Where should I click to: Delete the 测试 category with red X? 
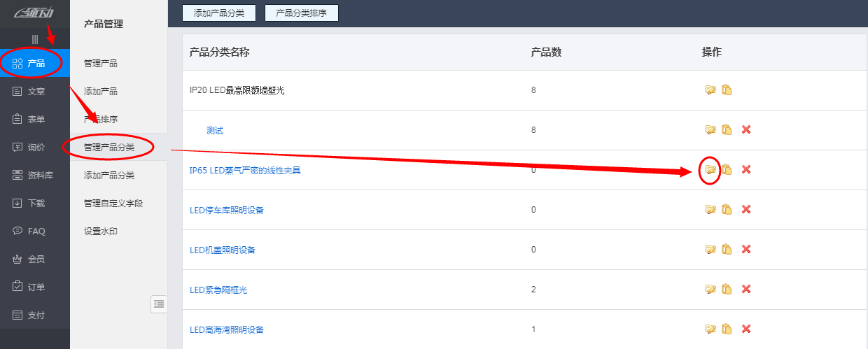pos(745,130)
